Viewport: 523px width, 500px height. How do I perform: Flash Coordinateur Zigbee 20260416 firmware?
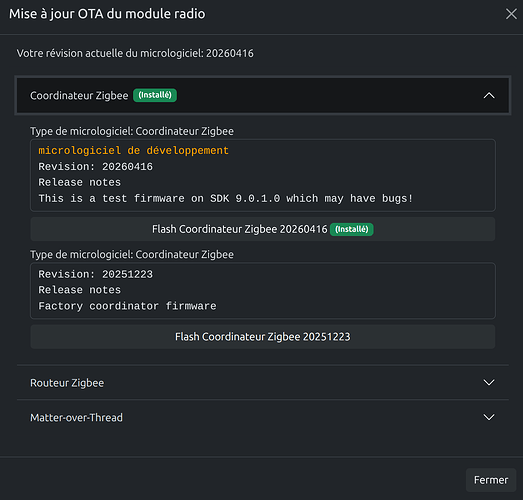(x=263, y=229)
